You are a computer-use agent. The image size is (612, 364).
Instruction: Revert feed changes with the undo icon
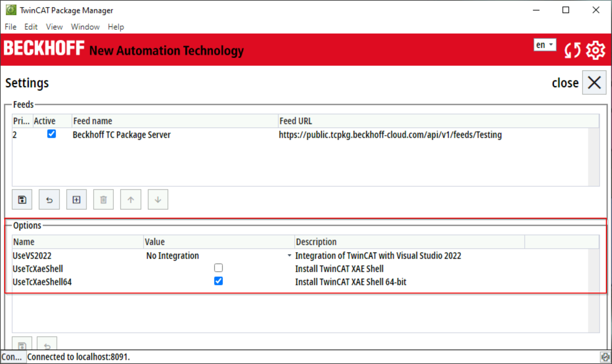pos(49,200)
